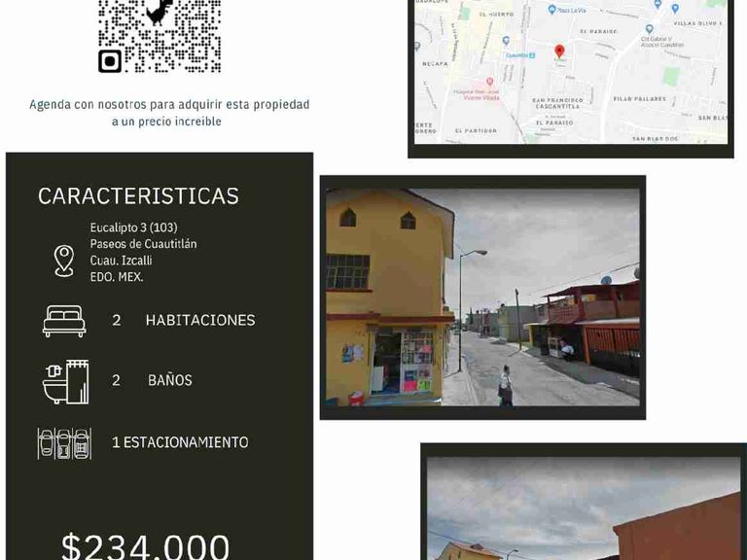Click the 'Paseos de Cuautitlán' text
This screenshot has height=560, width=747.
[x=143, y=244]
